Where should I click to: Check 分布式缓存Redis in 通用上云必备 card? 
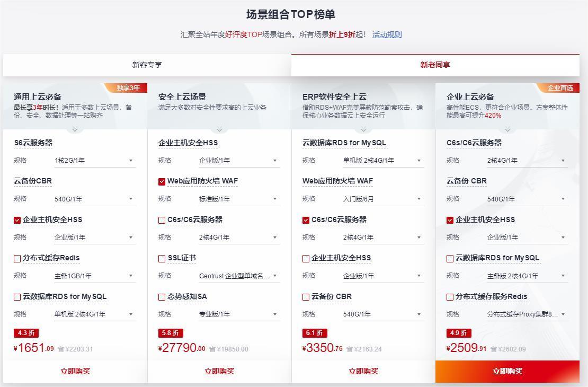click(x=17, y=259)
